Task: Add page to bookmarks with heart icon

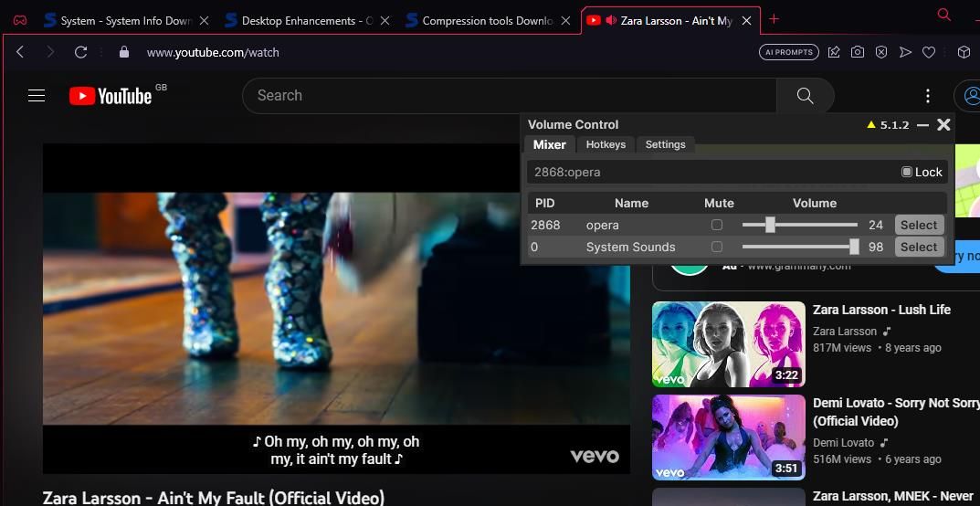Action: [929, 52]
